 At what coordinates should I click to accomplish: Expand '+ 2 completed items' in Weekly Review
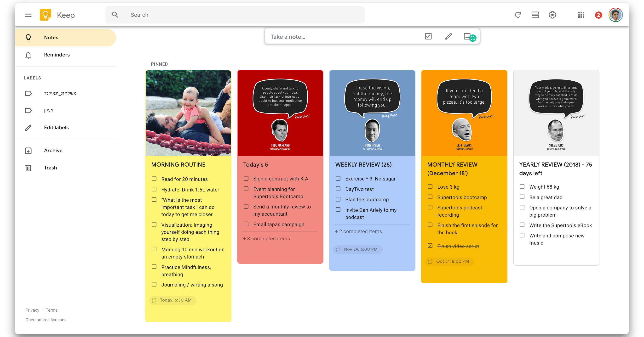358,231
